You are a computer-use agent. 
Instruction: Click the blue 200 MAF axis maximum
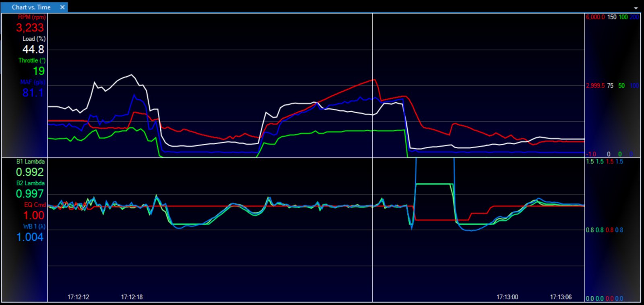coord(634,17)
